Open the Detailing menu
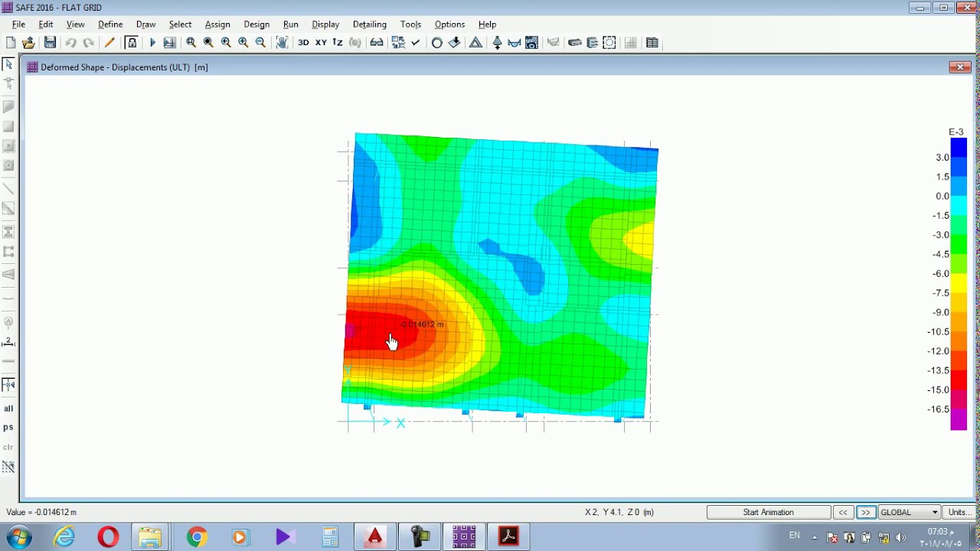 click(370, 24)
